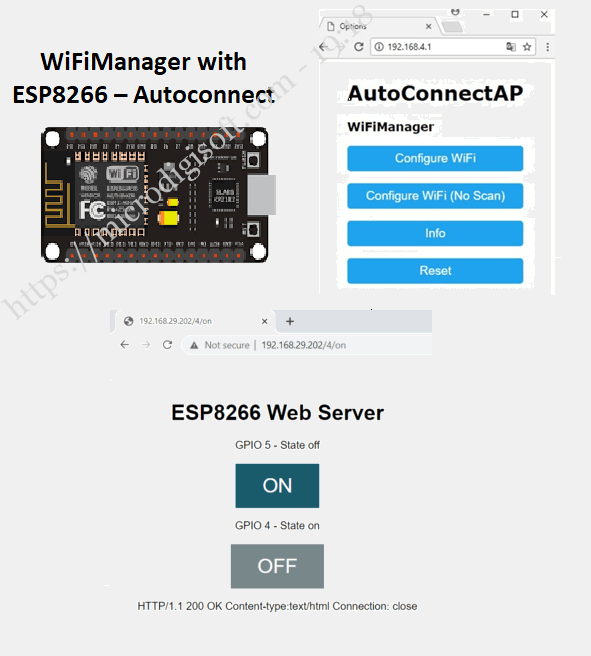591x656 pixels.
Task: Add a new tab with plus icon
Action: pyautogui.click(x=290, y=321)
